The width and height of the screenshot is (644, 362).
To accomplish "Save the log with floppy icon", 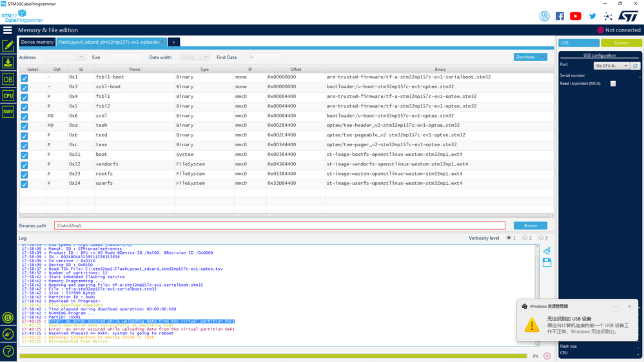I will [x=547, y=263].
